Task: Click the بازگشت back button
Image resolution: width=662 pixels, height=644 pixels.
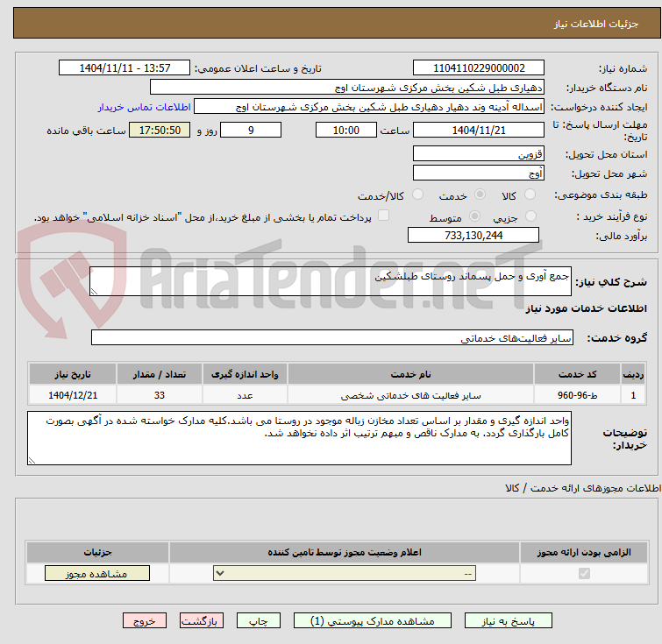Action: coord(202,621)
